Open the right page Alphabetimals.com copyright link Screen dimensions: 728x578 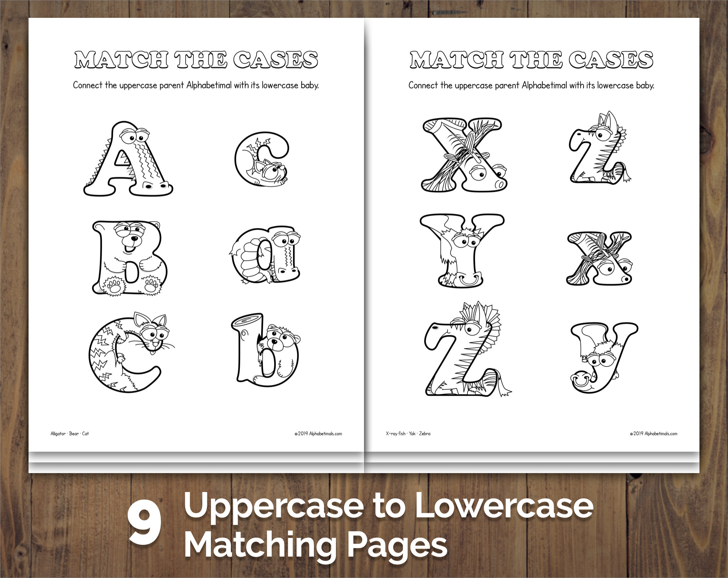pos(653,434)
